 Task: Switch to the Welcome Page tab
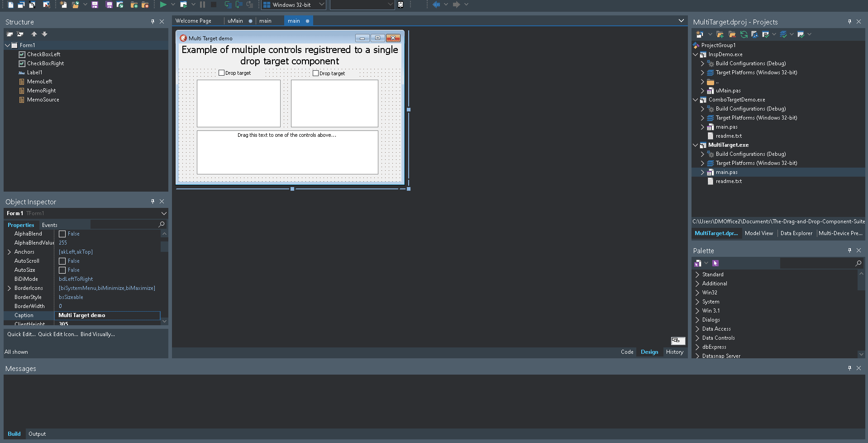point(193,21)
